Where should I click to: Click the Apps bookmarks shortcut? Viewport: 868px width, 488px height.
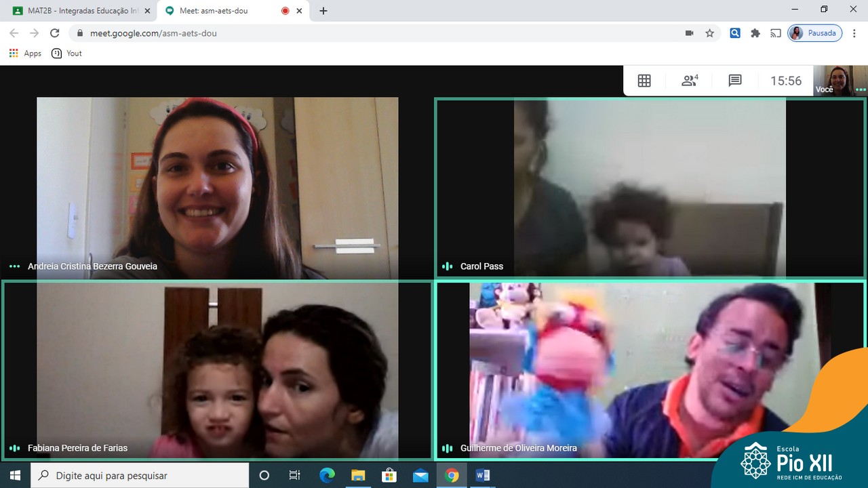click(25, 54)
